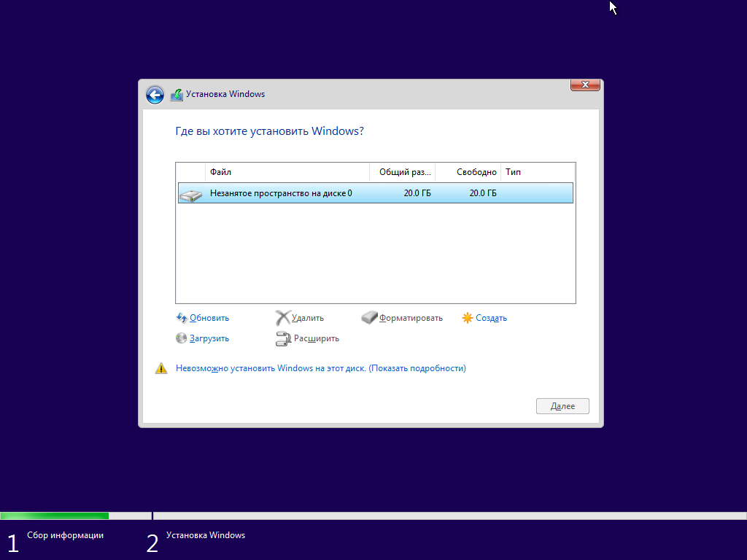Click the Удалить red X icon
Screen dimensions: 747x560
coord(282,318)
